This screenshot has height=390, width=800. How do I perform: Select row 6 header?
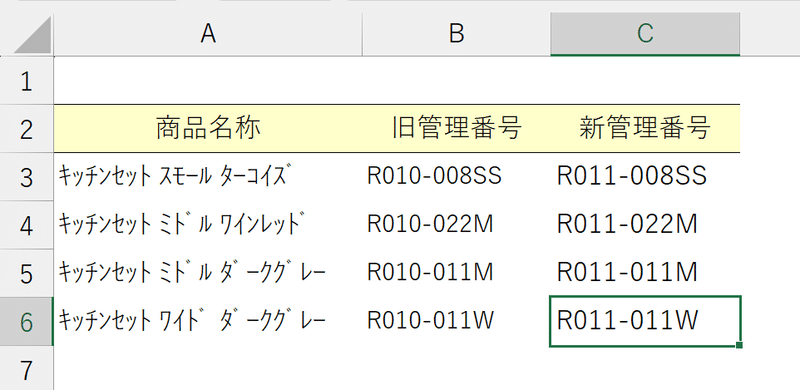tap(27, 322)
